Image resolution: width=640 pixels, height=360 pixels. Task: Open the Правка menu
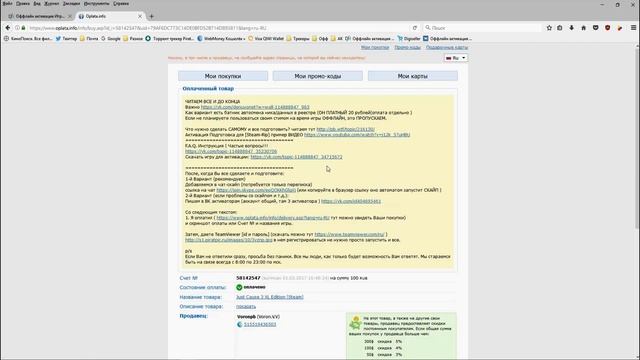click(x=23, y=4)
